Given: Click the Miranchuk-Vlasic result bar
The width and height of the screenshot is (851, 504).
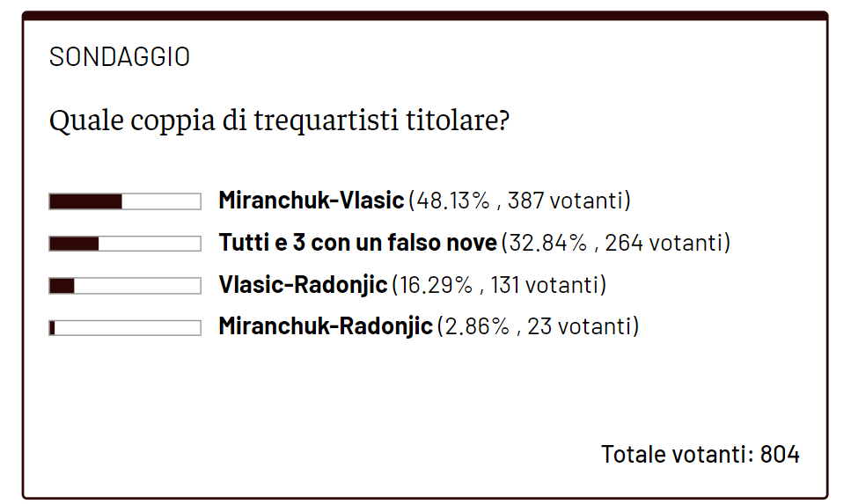Looking at the screenshot, I should 125,201.
